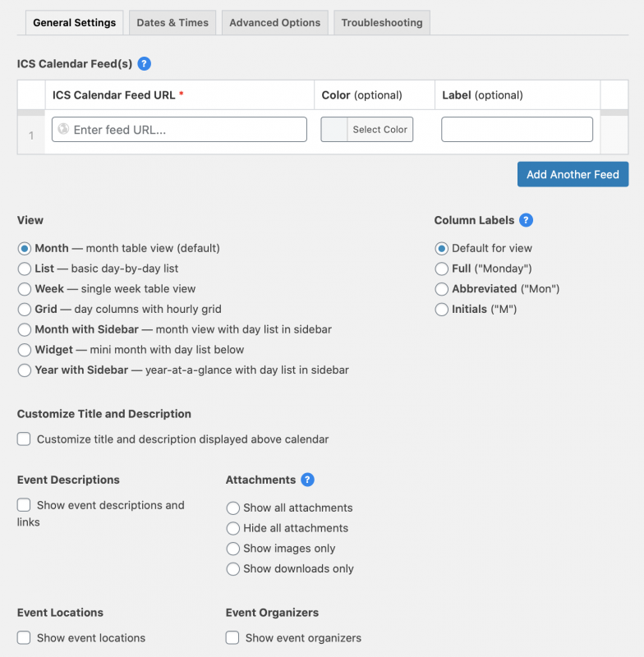The image size is (644, 657).
Task: Select Abbreviated column labels
Action: 441,289
